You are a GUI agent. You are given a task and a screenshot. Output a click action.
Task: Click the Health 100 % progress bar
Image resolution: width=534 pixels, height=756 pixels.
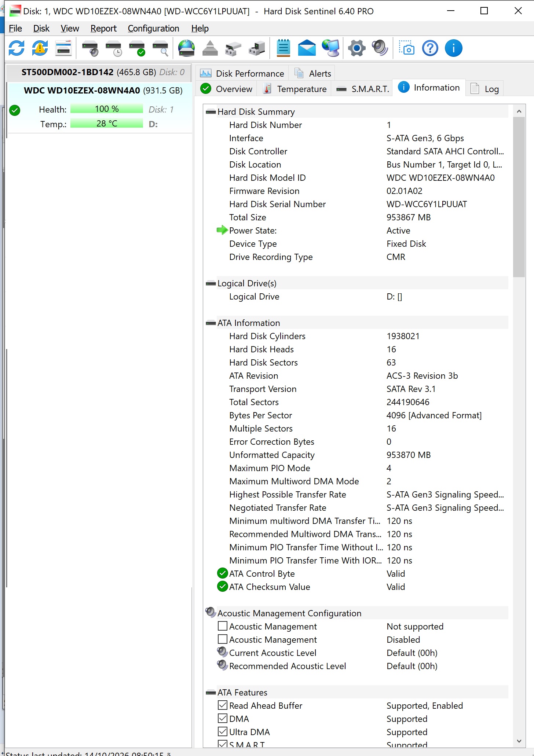107,109
